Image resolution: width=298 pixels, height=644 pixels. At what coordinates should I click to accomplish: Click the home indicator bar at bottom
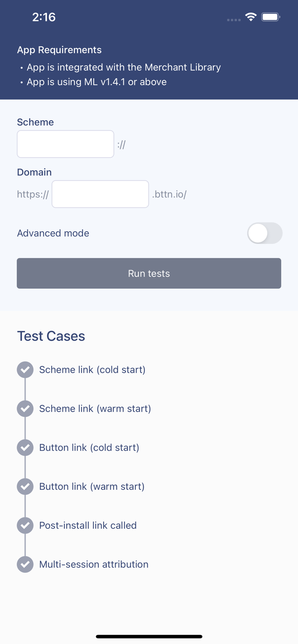[149, 636]
